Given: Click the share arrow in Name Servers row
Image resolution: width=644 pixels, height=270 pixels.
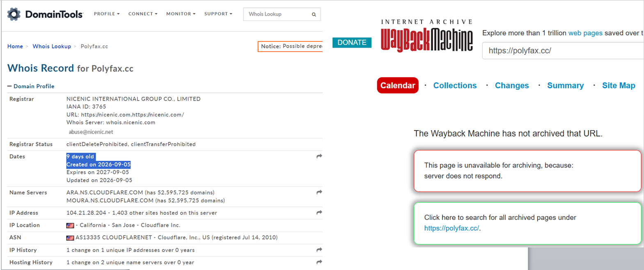Looking at the screenshot, I should (x=319, y=192).
